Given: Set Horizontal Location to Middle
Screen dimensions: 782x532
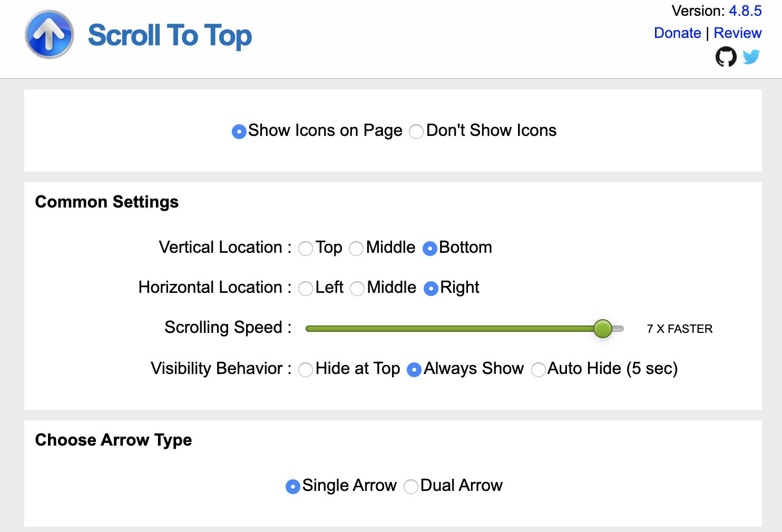Looking at the screenshot, I should pyautogui.click(x=357, y=289).
